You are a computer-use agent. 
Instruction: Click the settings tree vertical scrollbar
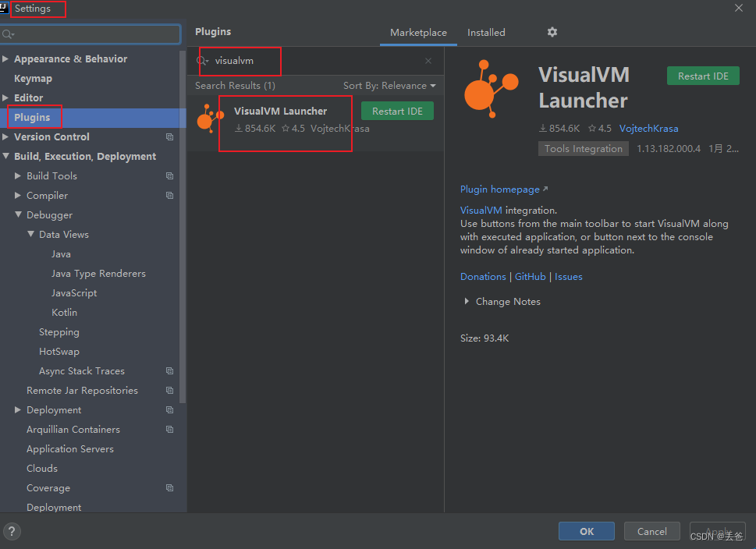183,227
